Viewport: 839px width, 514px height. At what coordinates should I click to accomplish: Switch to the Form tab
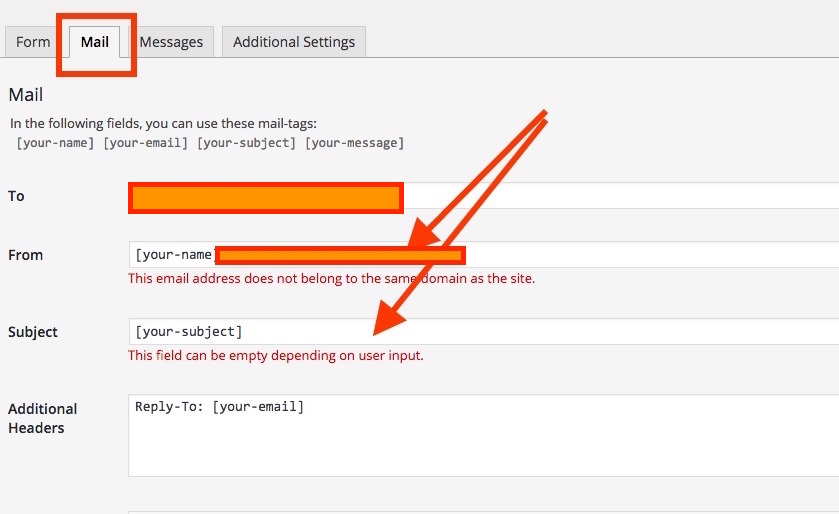point(33,42)
